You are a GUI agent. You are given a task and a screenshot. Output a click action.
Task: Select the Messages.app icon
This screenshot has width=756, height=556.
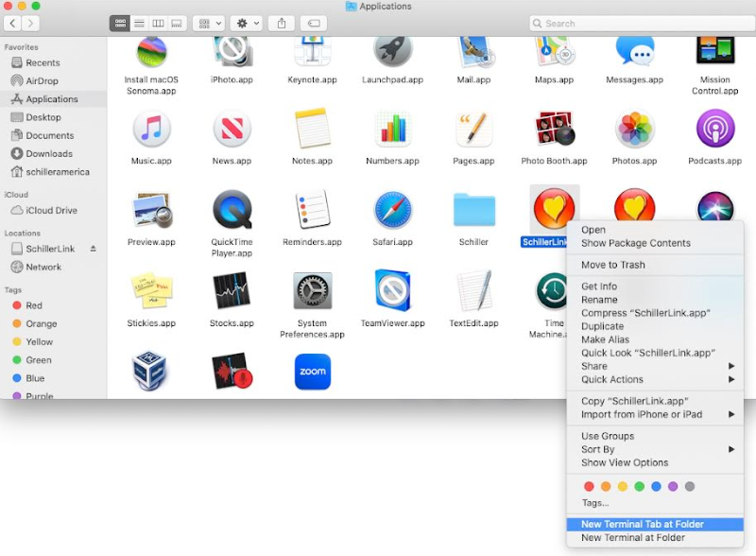click(x=634, y=52)
